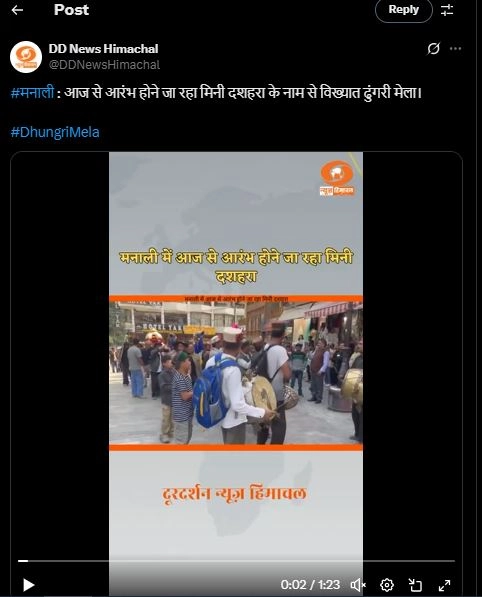This screenshot has height=597, width=482.
Task: Open the DD News Himachal display name
Action: click(x=103, y=49)
